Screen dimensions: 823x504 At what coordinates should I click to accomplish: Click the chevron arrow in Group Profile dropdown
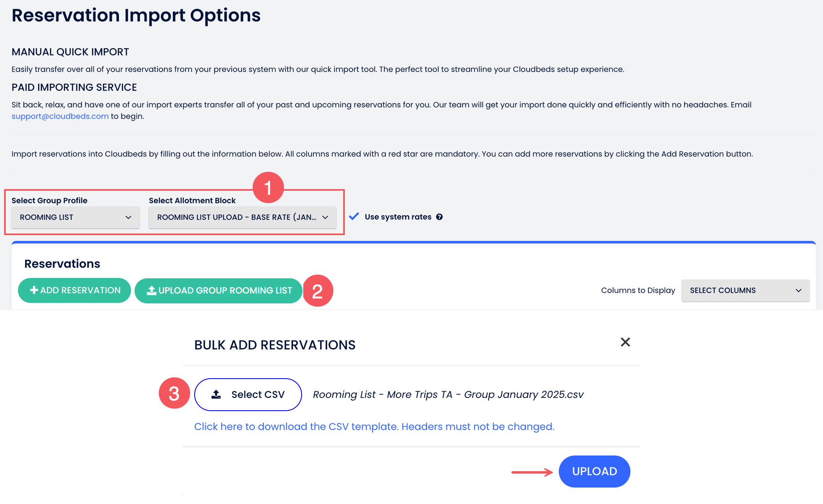[x=128, y=217]
